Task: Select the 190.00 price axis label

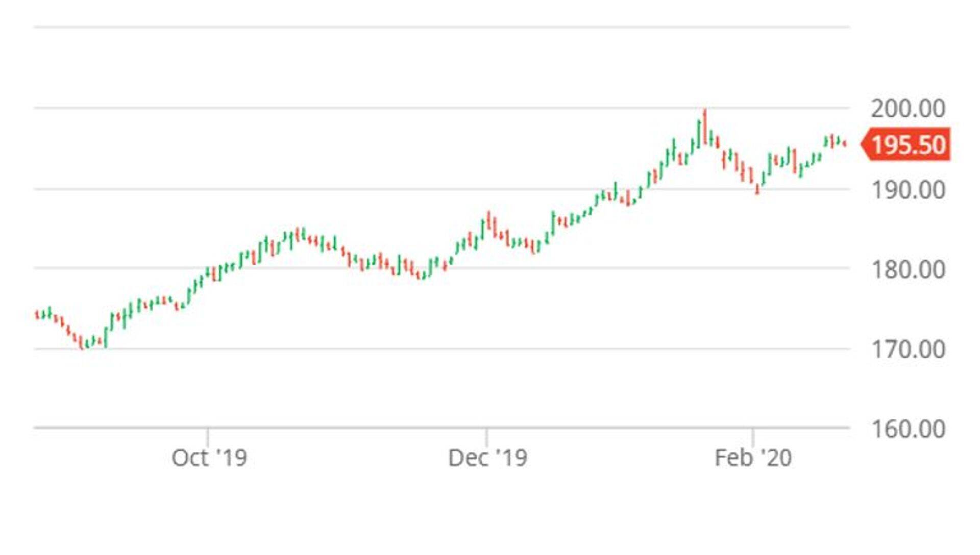Action: click(x=908, y=190)
